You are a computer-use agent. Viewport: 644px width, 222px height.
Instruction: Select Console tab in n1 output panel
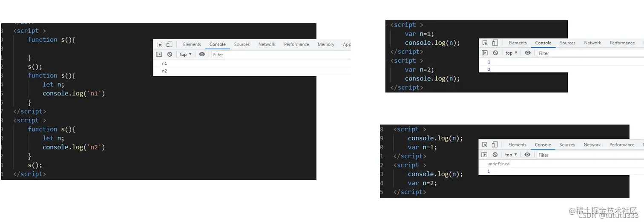pyautogui.click(x=218, y=44)
